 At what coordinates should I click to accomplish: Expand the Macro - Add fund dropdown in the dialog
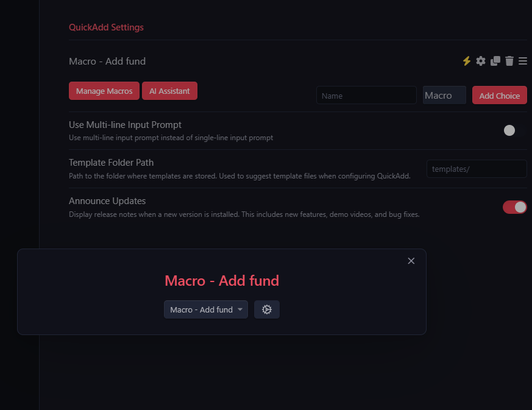(205, 309)
